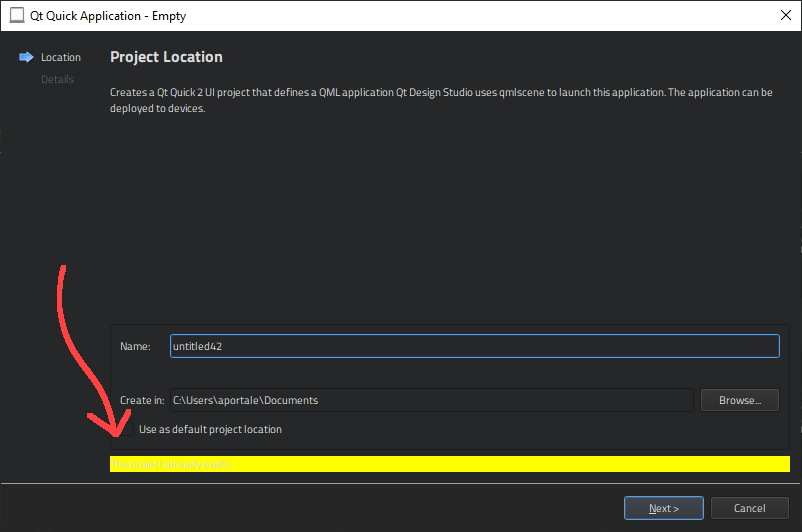
Task: Cancel the project wizard
Action: 749,508
